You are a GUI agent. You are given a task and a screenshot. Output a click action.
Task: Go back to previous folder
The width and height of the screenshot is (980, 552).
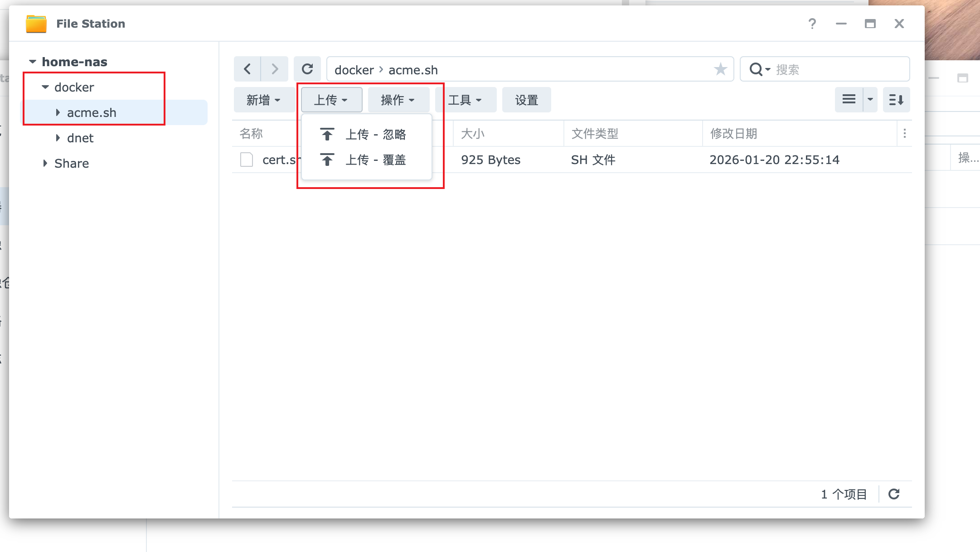tap(247, 69)
